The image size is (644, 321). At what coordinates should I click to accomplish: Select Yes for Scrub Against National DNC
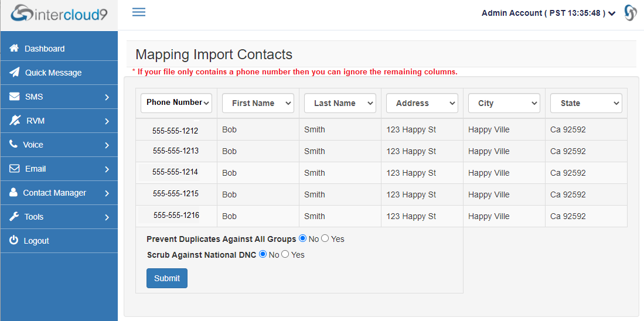coord(285,254)
